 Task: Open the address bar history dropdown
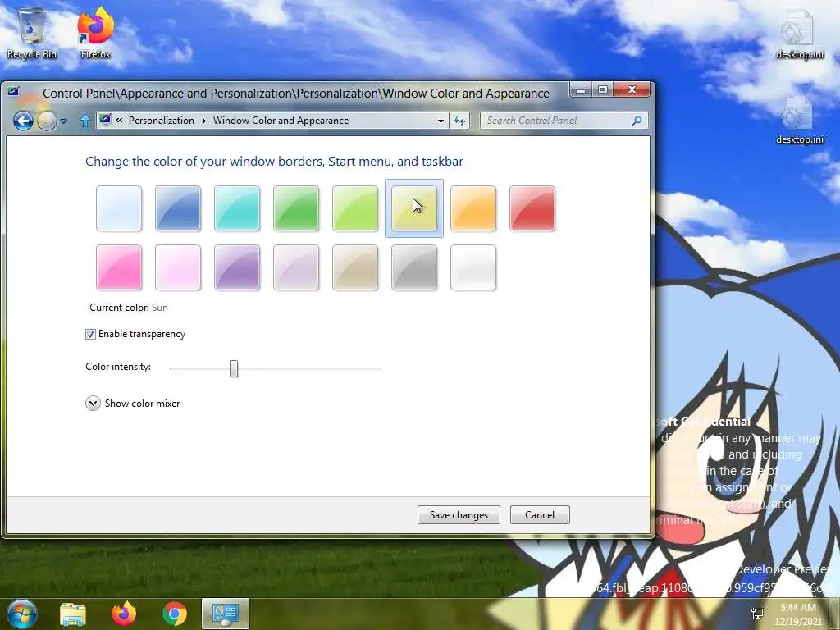click(x=441, y=121)
